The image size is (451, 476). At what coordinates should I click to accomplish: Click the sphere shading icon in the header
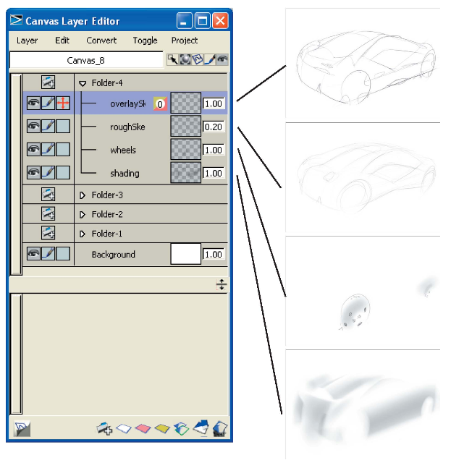[185, 59]
